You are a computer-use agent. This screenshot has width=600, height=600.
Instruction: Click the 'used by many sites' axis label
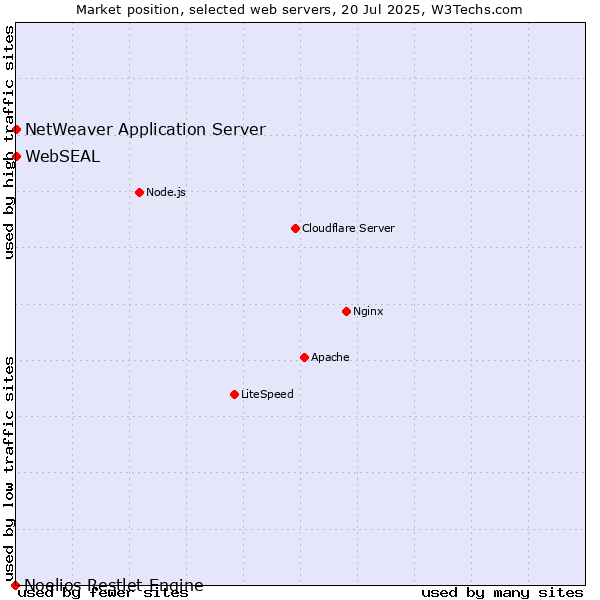click(x=502, y=593)
